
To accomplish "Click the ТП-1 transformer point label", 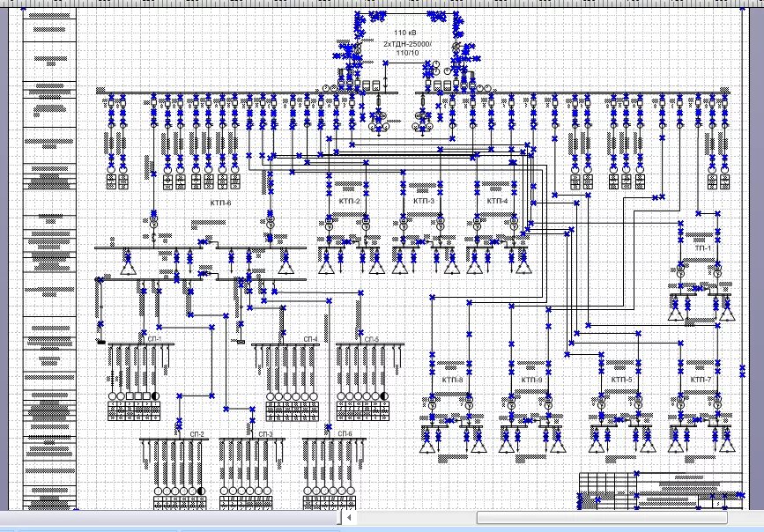I will (x=702, y=248).
